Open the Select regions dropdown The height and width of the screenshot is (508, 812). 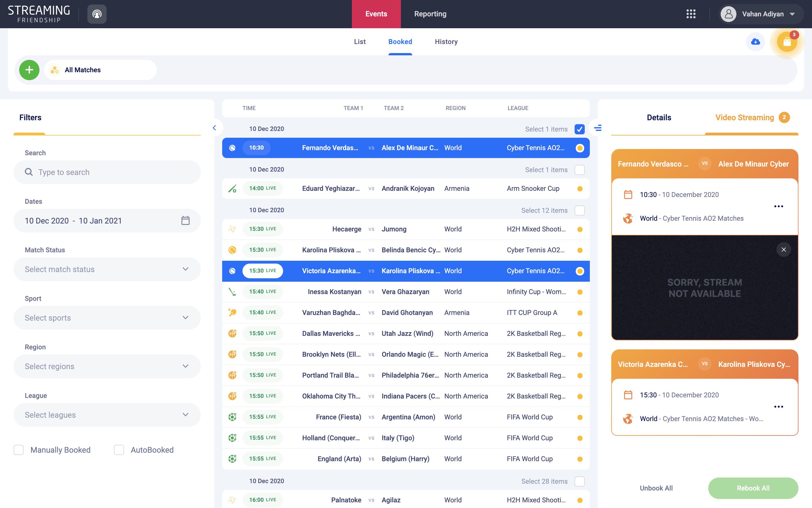click(107, 366)
